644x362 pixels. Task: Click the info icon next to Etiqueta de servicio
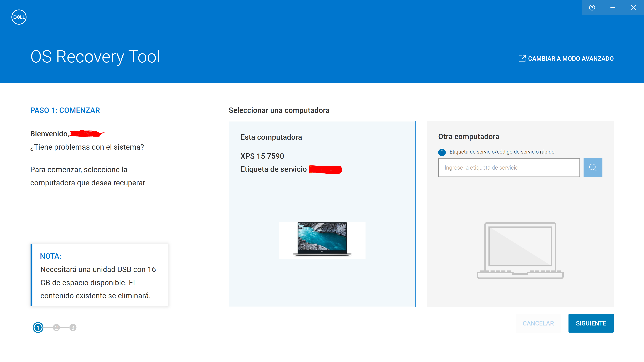442,152
